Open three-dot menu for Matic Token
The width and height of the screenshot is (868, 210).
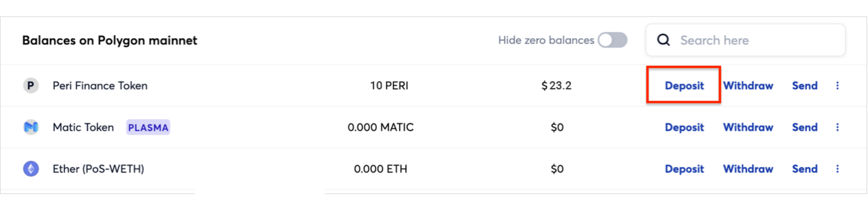tap(838, 127)
